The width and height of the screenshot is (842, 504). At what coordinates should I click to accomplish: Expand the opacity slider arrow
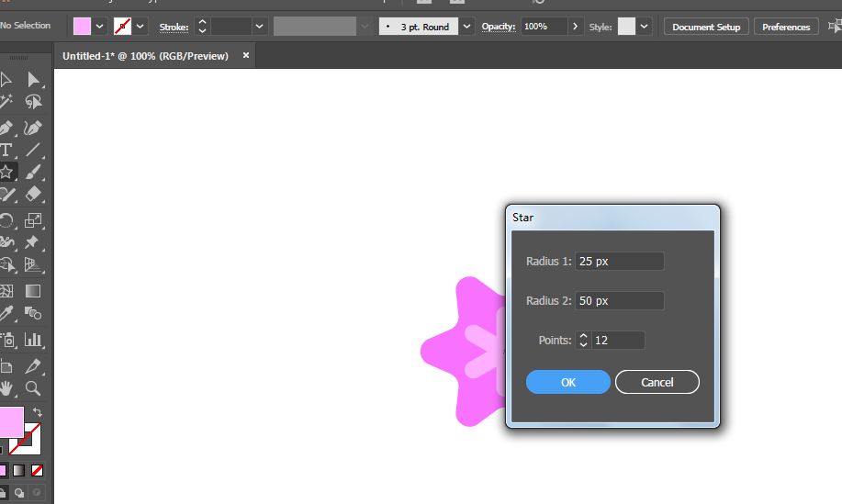coord(576,27)
